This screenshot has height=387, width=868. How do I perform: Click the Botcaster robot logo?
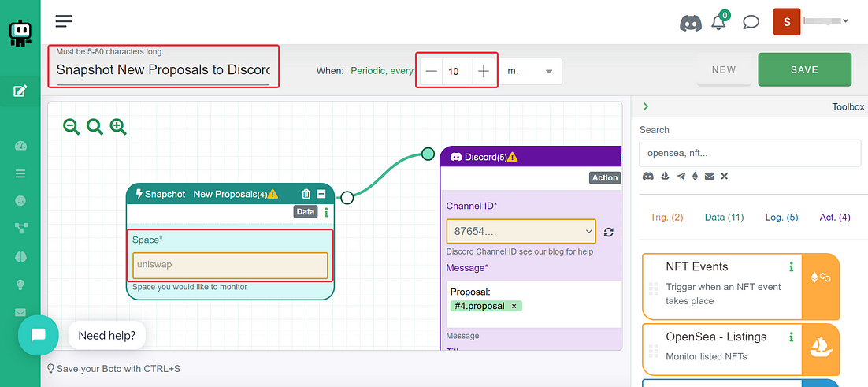[x=20, y=32]
